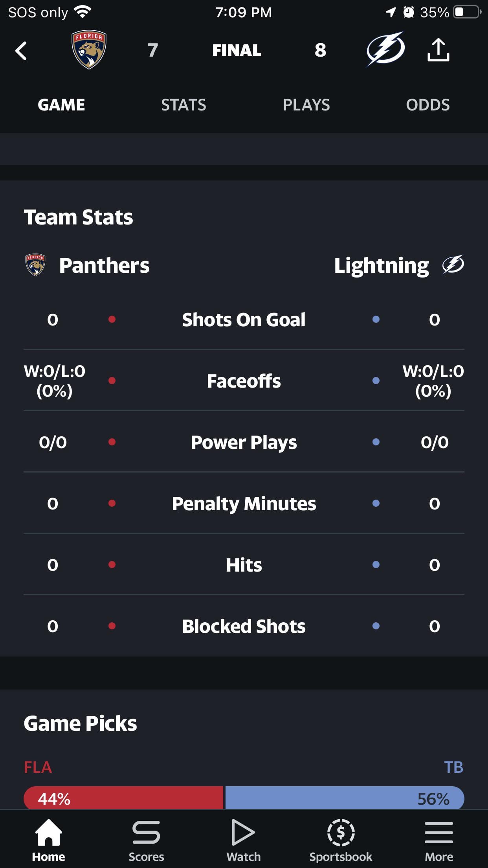Tap the small Panthers logo in Team Stats
The height and width of the screenshot is (868, 488).
tap(35, 265)
